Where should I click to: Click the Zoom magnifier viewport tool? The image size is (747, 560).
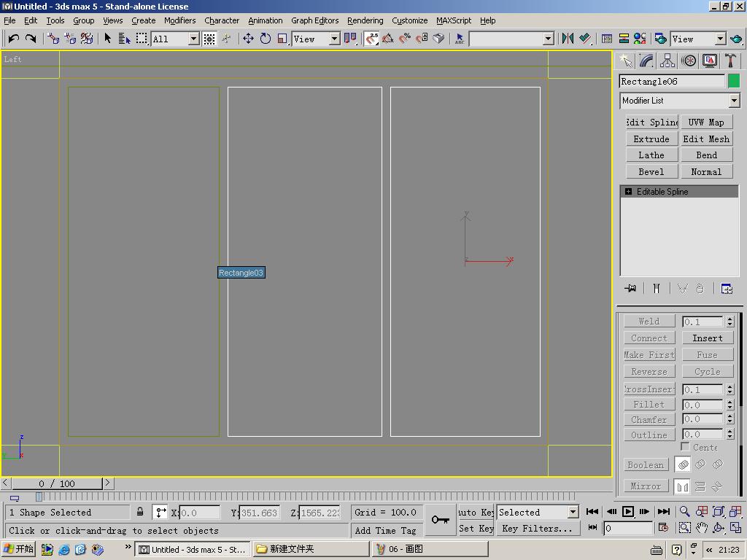click(684, 511)
